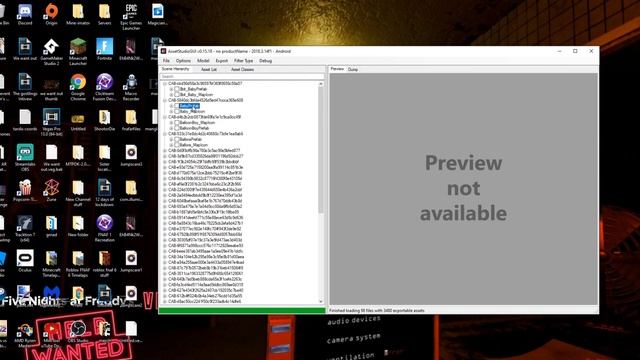Viewport: 640px width, 360px height.
Task: Expand the BalloonBoy_MapIcon tree node
Action: pyautogui.click(x=171, y=122)
